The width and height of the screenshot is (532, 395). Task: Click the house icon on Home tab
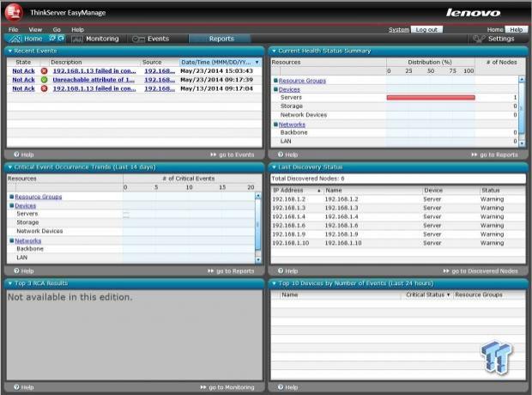click(x=15, y=39)
